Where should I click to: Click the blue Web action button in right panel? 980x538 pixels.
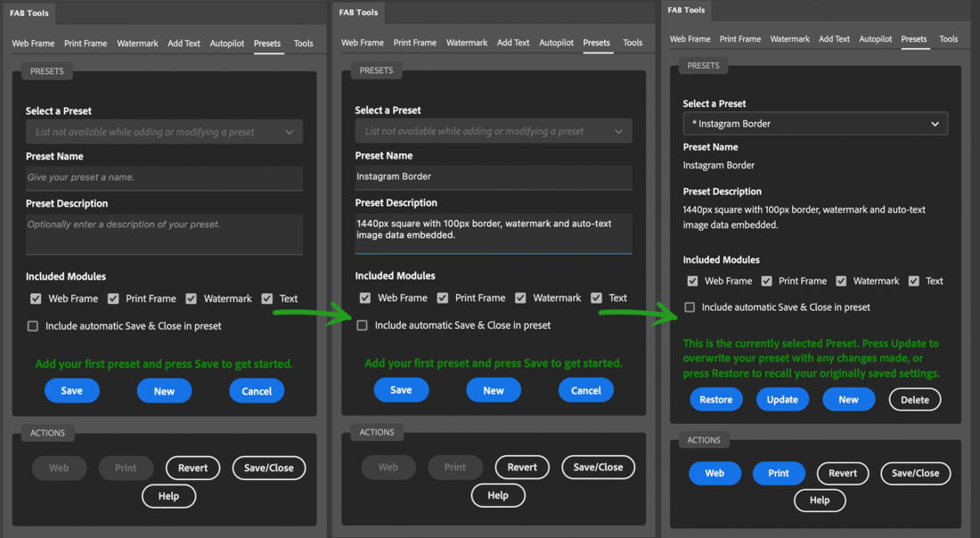(x=715, y=473)
